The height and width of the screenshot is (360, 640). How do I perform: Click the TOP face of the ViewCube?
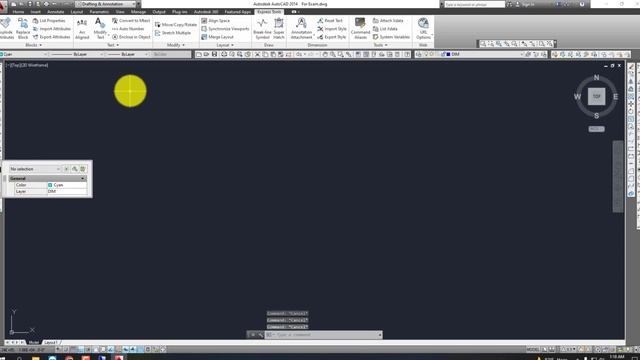596,97
